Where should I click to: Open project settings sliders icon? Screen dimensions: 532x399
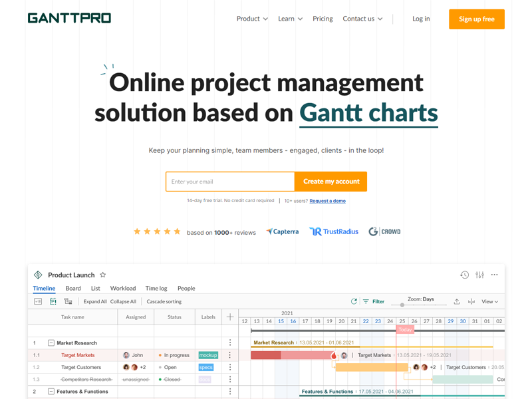[x=479, y=275]
